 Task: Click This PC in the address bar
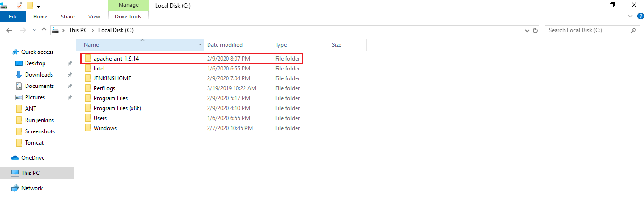78,30
